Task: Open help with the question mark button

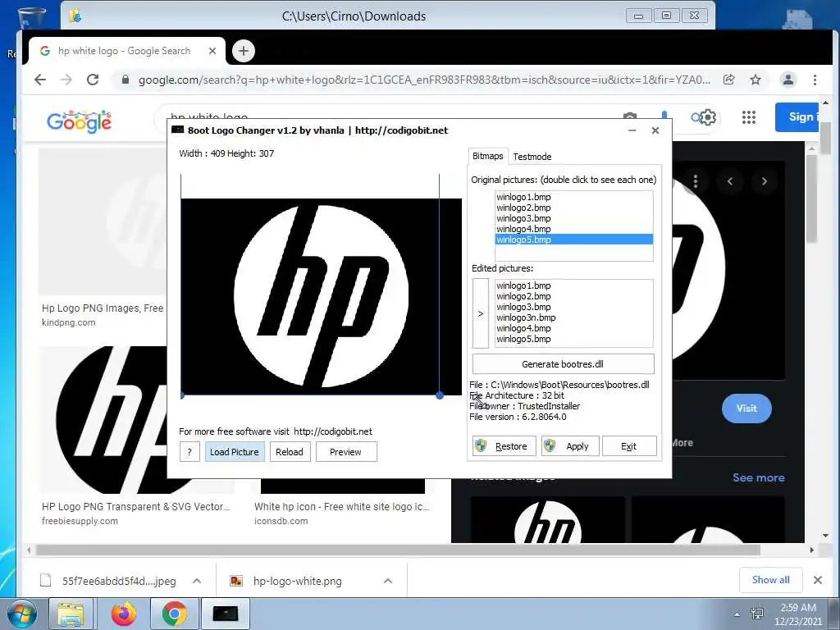Action: click(189, 452)
